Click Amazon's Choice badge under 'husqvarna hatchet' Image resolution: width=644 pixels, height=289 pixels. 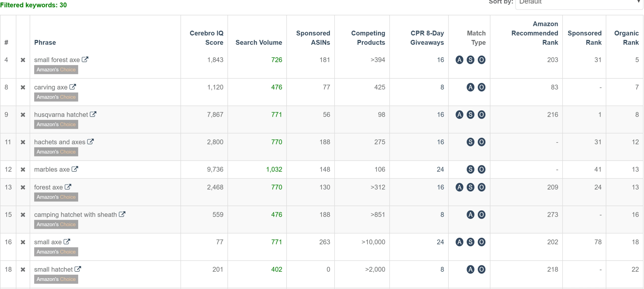(x=56, y=125)
